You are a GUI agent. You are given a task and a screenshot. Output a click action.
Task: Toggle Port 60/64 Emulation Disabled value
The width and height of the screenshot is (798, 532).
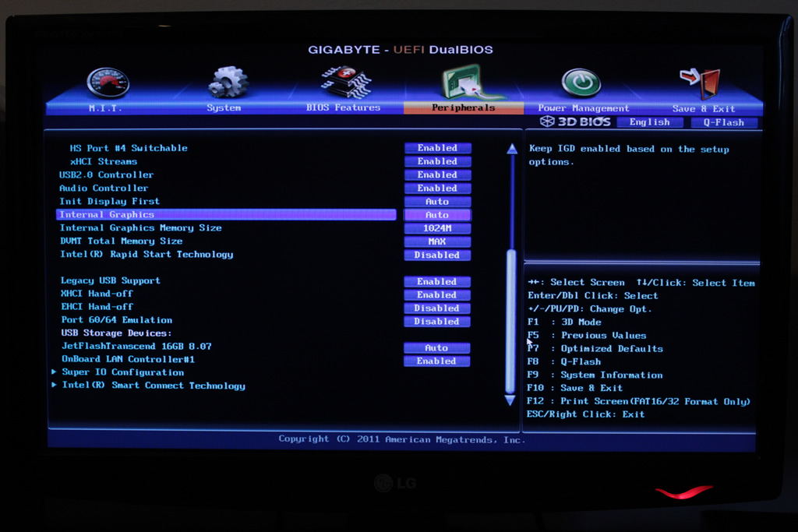(x=437, y=322)
